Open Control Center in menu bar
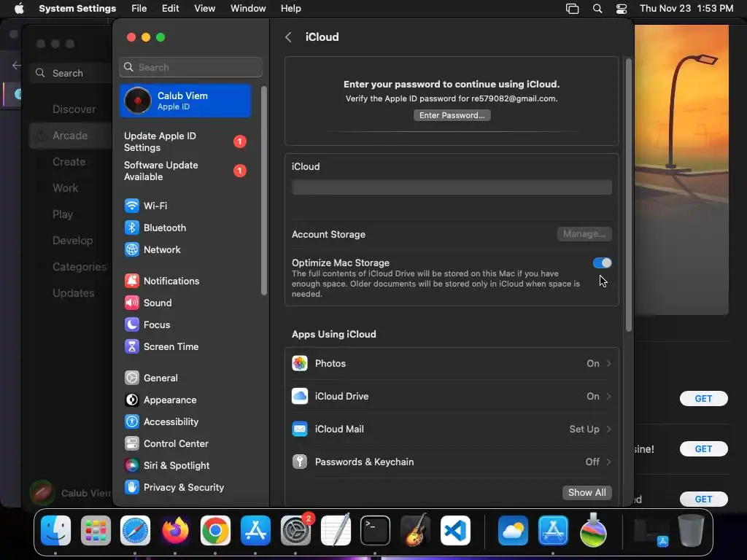Screen dimensions: 747x560 pos(622,9)
